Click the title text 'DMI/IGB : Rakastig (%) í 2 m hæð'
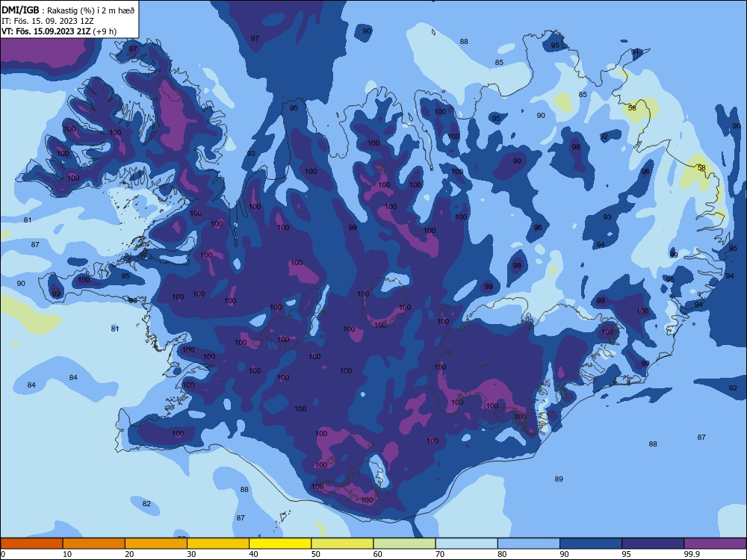Viewport: 747px width, 560px height. tap(68, 10)
